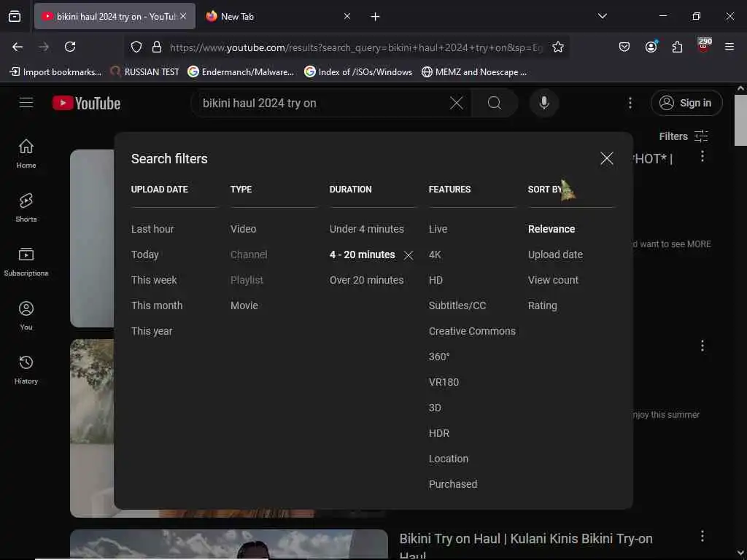Image resolution: width=747 pixels, height=560 pixels.
Task: Remove the 4 - 20 minutes filter
Action: pos(409,255)
